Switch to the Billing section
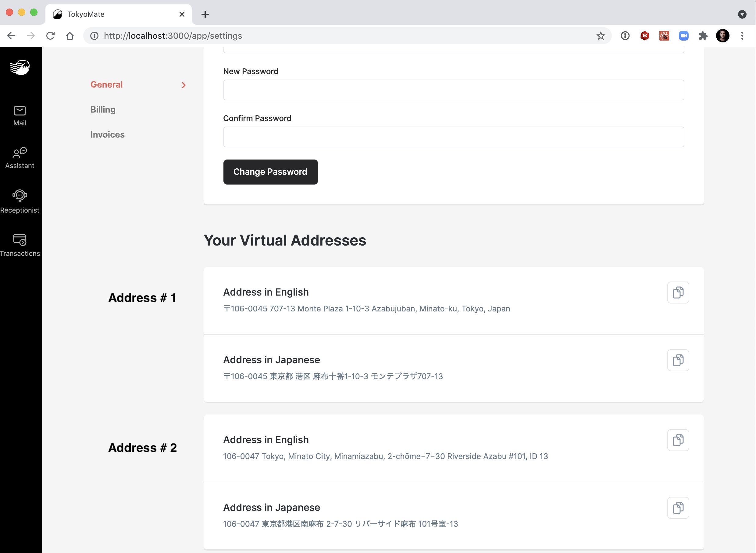Image resolution: width=756 pixels, height=553 pixels. [x=103, y=110]
